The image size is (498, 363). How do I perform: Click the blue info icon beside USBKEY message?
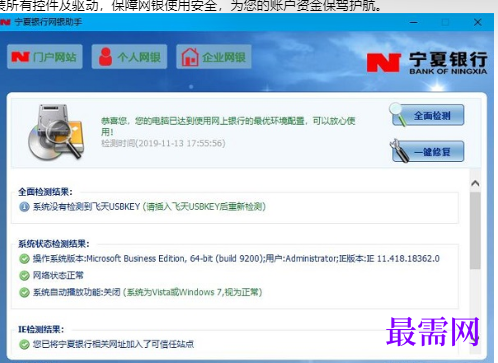pos(24,207)
